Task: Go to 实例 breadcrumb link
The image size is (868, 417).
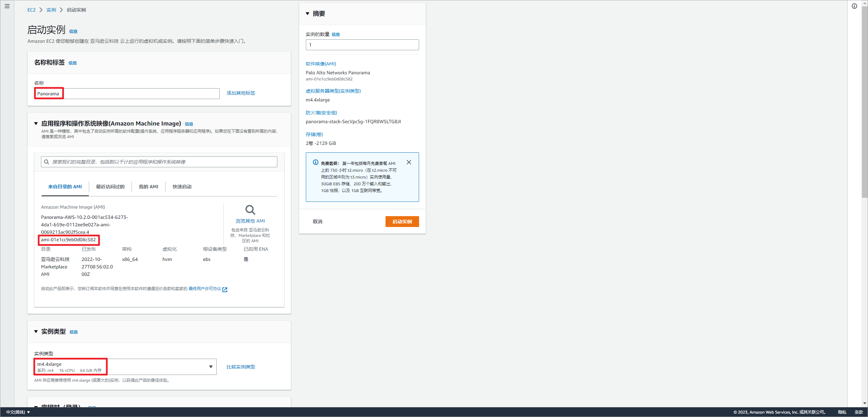Action: pos(51,10)
